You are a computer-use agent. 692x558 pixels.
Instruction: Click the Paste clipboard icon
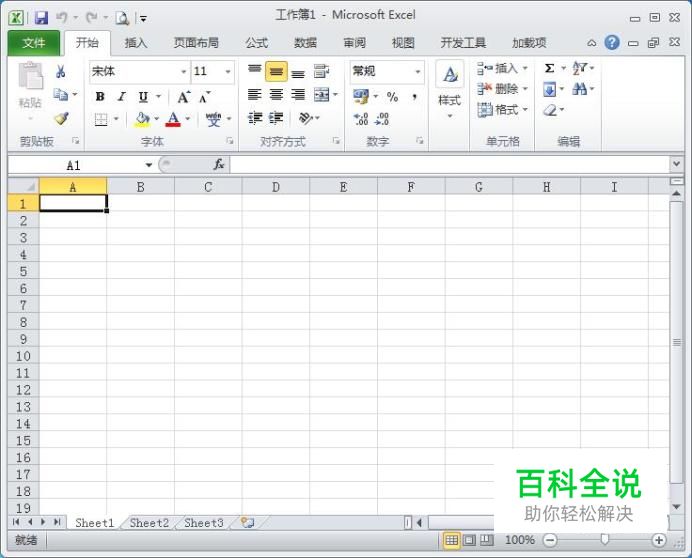point(30,75)
